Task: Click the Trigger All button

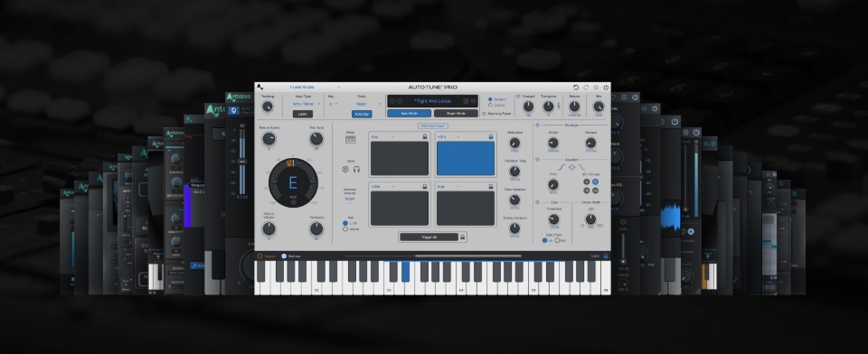Action: coord(429,237)
